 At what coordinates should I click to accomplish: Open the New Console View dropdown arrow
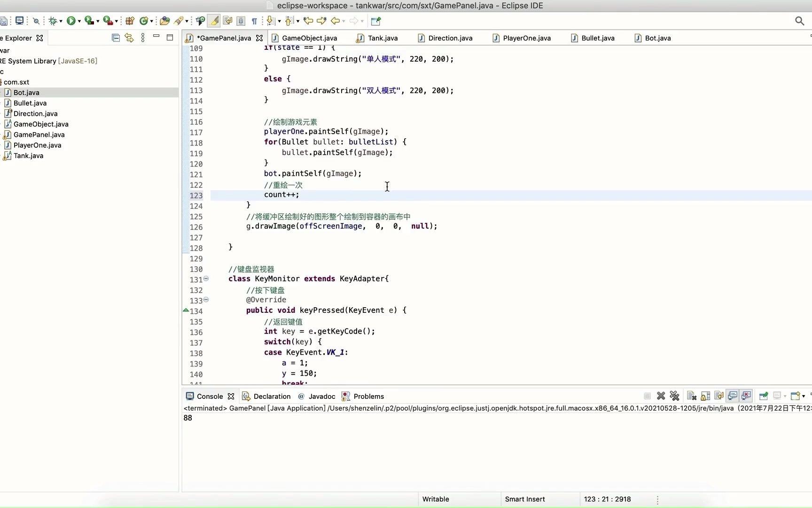tap(804, 396)
